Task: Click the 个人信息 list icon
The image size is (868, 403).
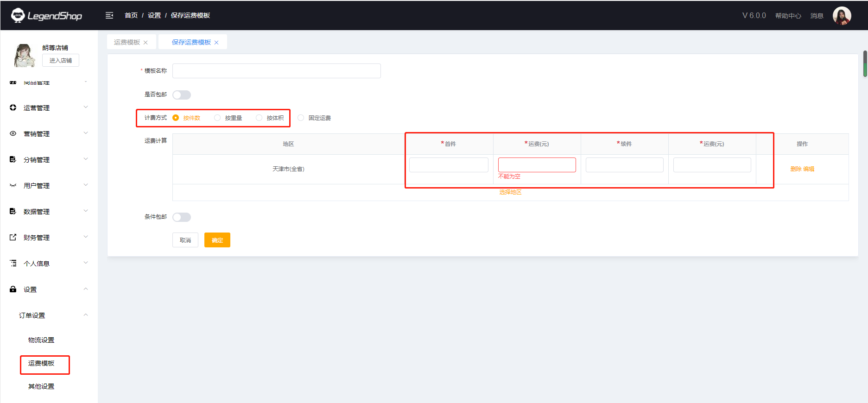Action: point(13,263)
